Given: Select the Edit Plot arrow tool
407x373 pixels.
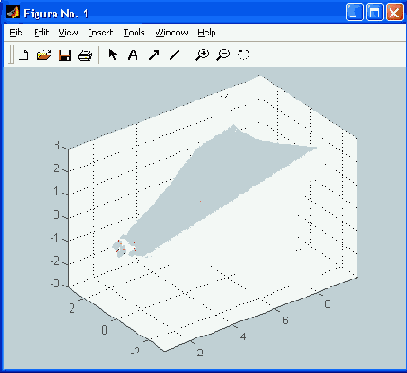Looking at the screenshot, I should pos(113,55).
